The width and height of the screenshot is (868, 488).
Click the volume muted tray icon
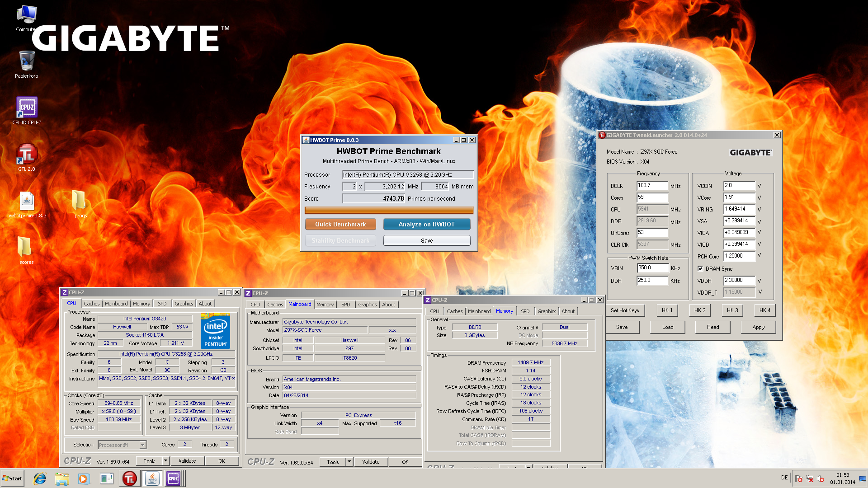click(x=821, y=479)
